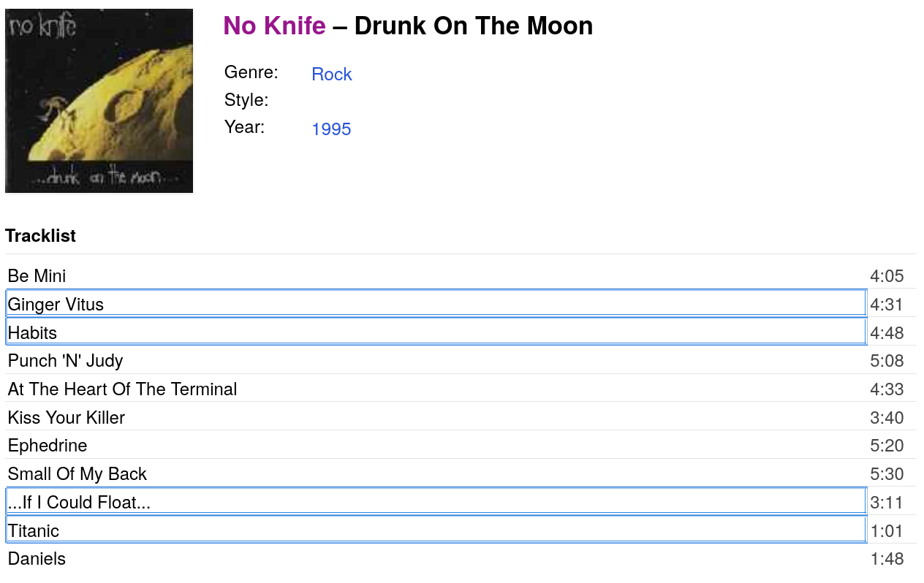Select the Ginger Vitus track row
This screenshot has width=924, height=583.
tap(436, 304)
